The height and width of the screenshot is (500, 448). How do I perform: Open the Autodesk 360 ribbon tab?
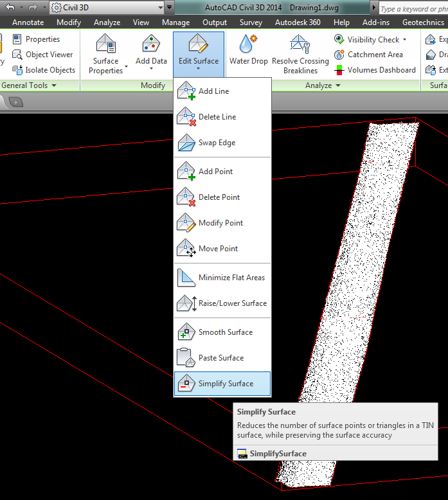tap(298, 22)
